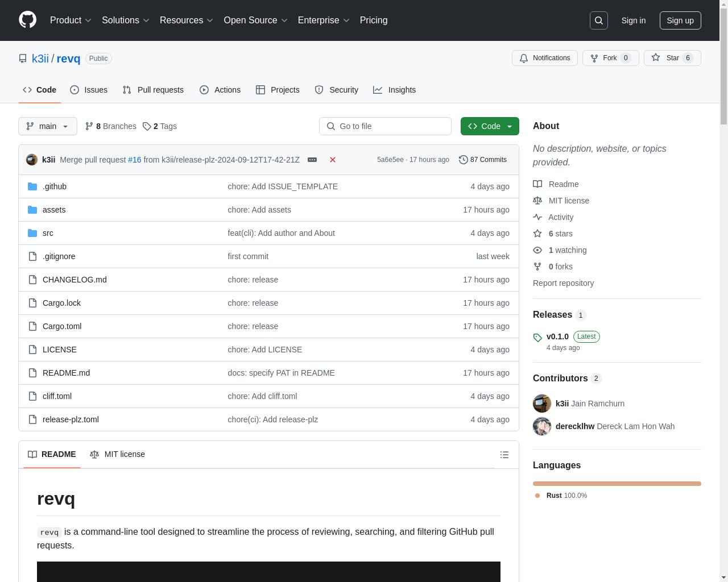This screenshot has width=728, height=582.
Task: Open the Resources menu dropdown
Action: [x=186, y=20]
